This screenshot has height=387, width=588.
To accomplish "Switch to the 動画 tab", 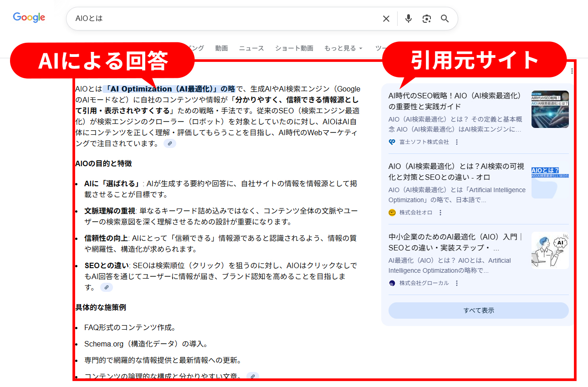I will click(221, 48).
